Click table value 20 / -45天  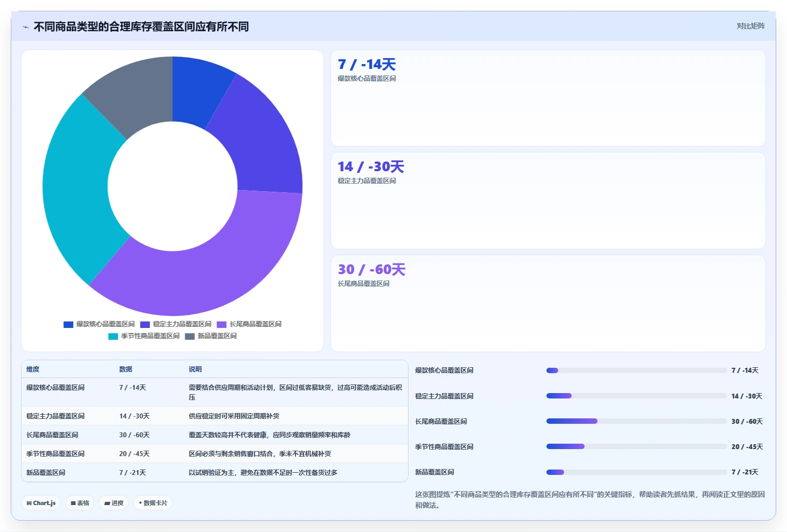click(135, 454)
